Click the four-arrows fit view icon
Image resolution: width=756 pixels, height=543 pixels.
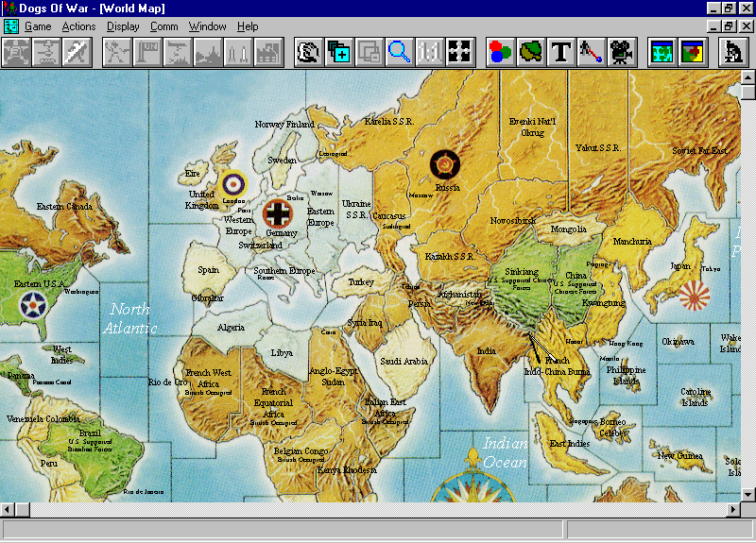[460, 52]
